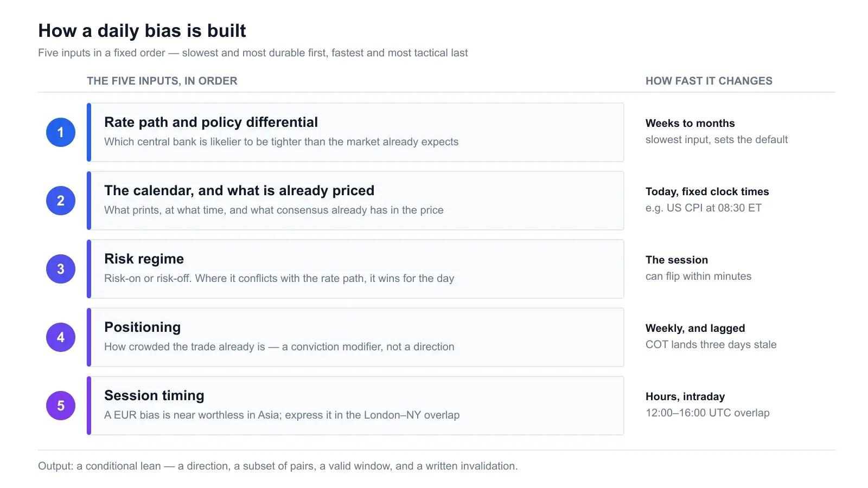Select the Rate path and policy differential card

pyautogui.click(x=355, y=132)
